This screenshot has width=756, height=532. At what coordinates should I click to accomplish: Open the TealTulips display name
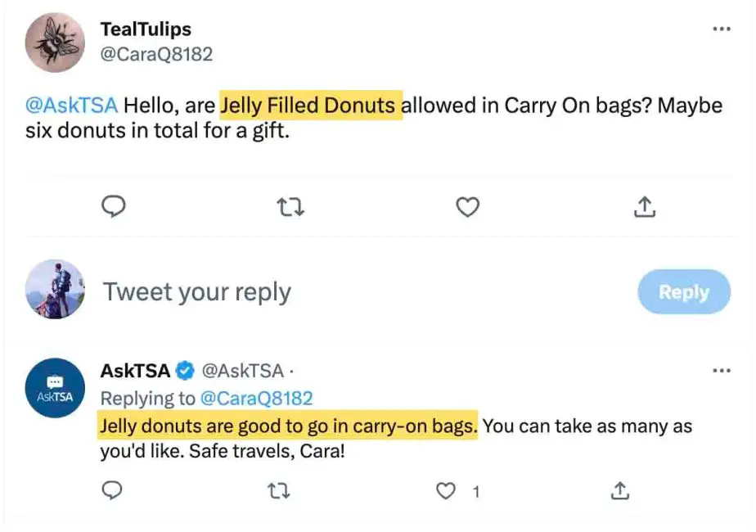(x=145, y=29)
